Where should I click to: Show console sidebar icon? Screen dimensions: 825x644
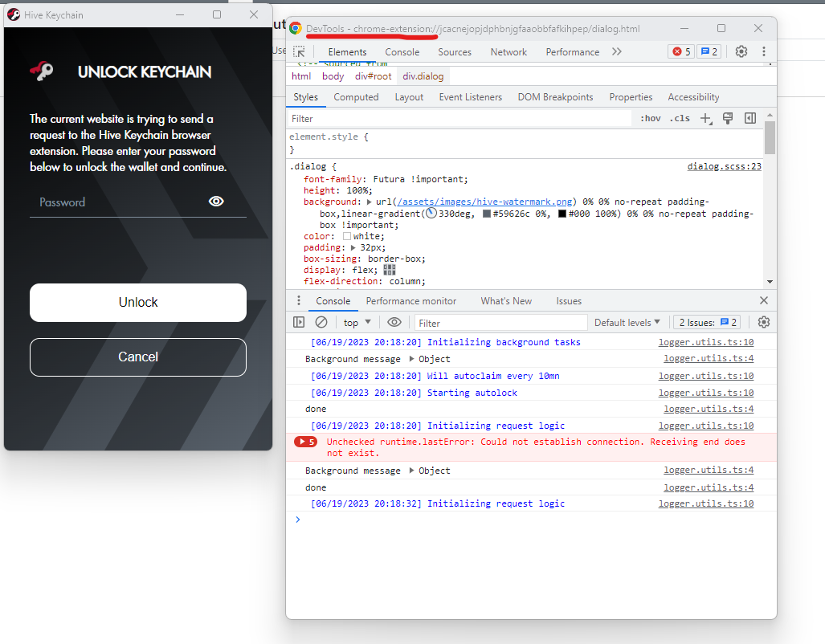(299, 322)
